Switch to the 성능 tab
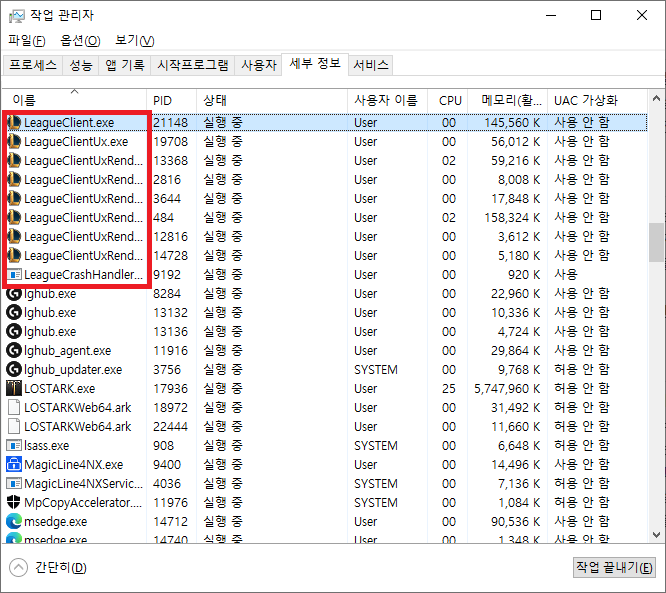This screenshot has height=593, width=666. (x=81, y=65)
